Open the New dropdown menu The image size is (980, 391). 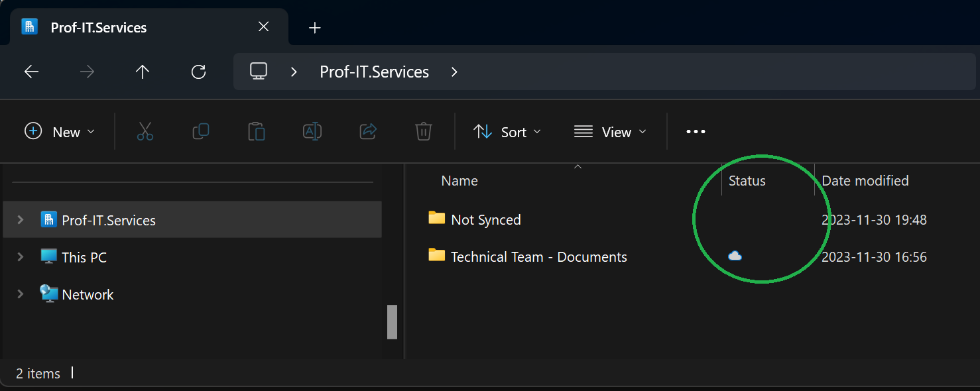tap(60, 132)
